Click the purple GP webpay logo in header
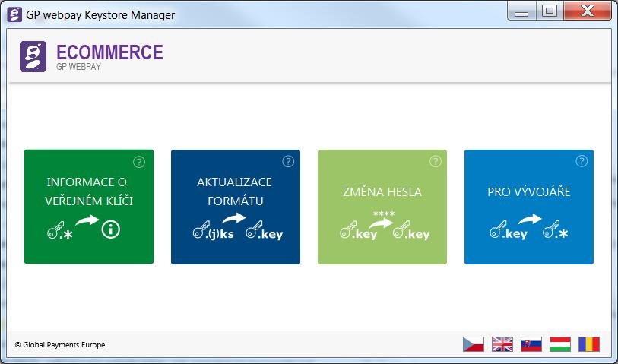618x364 pixels. [33, 56]
